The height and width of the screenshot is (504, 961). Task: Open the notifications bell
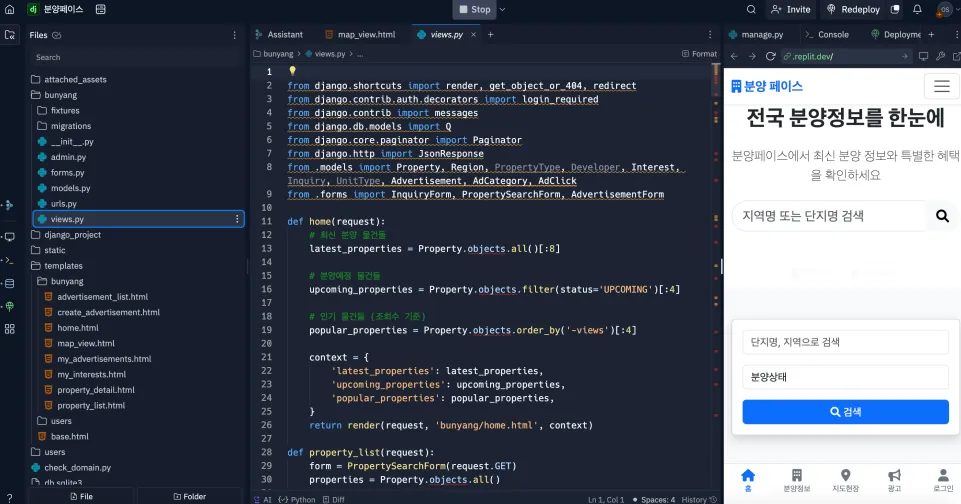tap(917, 9)
